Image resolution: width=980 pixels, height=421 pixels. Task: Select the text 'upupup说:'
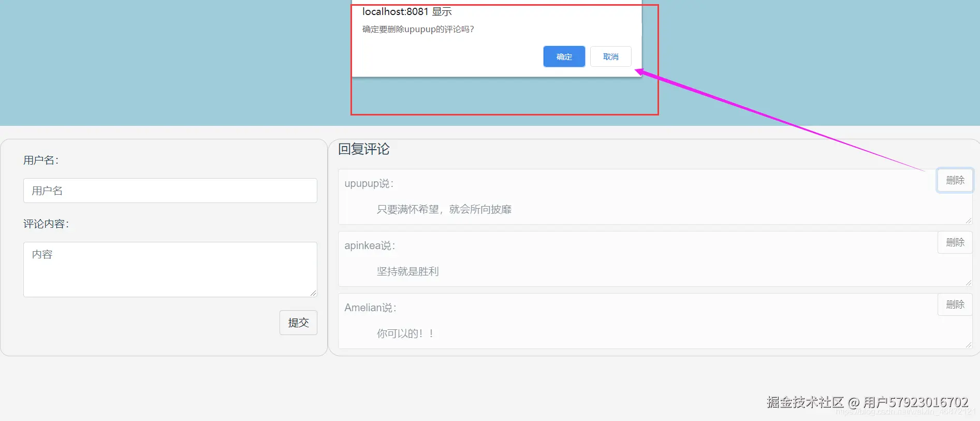[369, 183]
